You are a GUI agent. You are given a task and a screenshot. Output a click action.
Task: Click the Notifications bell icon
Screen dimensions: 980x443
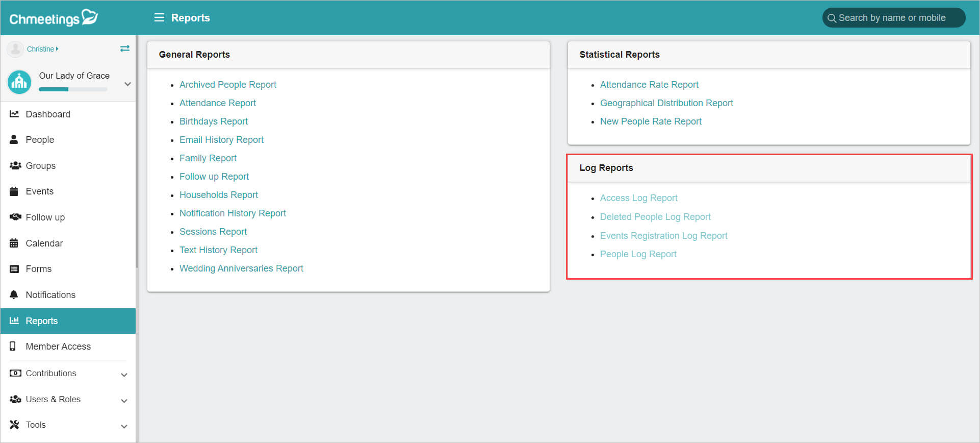tap(14, 294)
